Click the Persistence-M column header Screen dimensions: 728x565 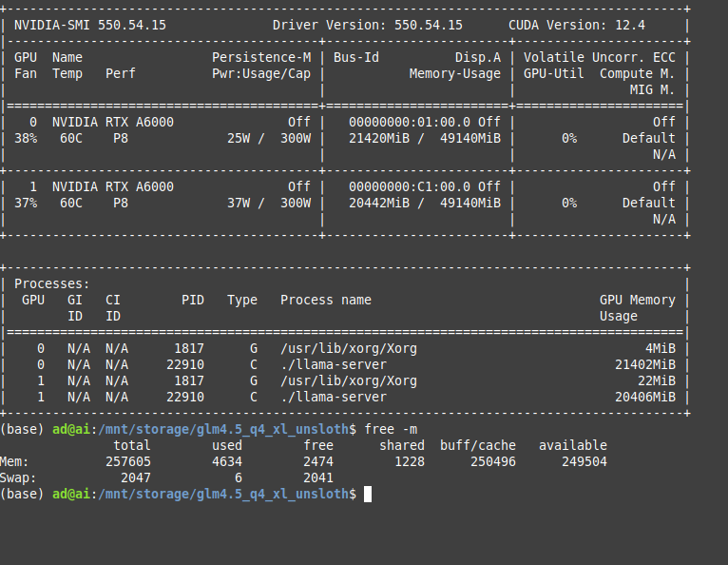[x=261, y=58]
